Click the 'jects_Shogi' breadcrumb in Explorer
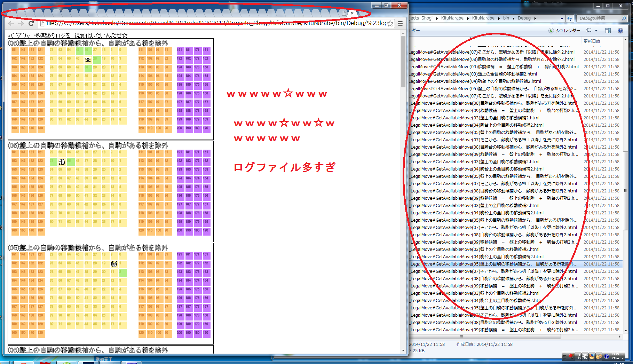633x364 pixels. [x=421, y=18]
